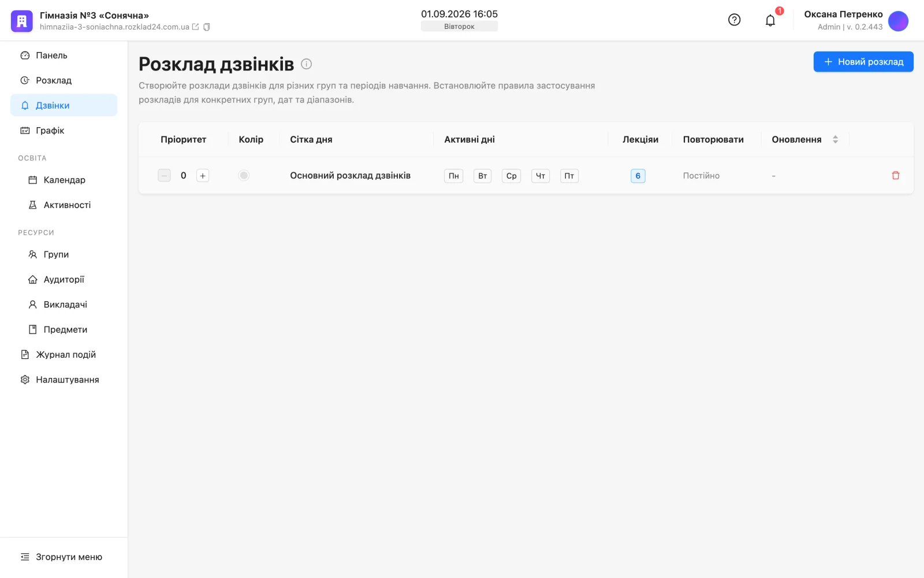The image size is (924, 578).
Task: Click the color circle in Колір column
Action: click(x=244, y=175)
